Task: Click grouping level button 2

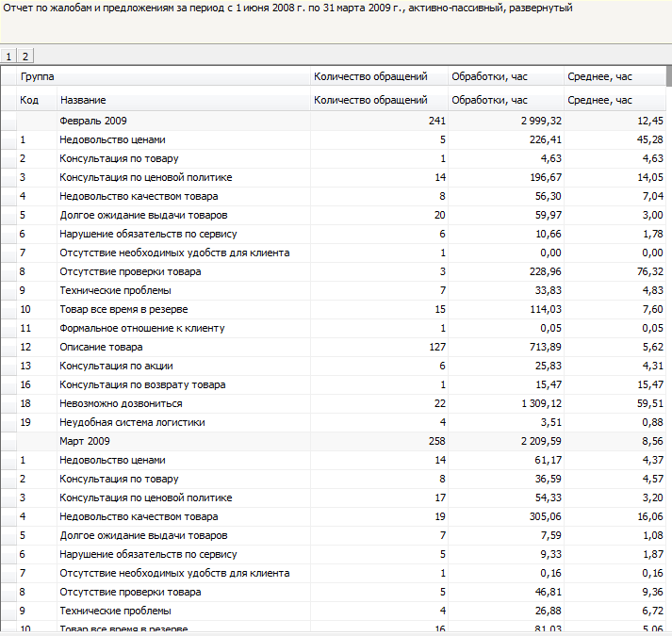Action: pyautogui.click(x=25, y=57)
